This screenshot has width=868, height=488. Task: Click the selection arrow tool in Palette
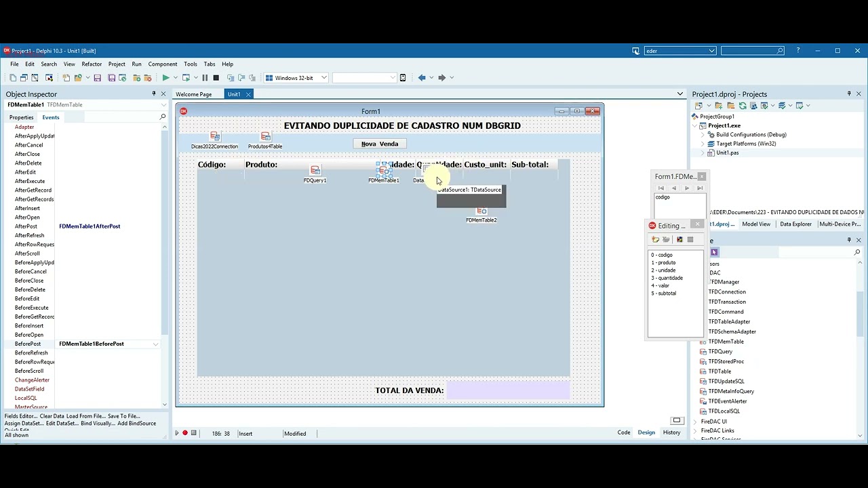pyautogui.click(x=714, y=252)
